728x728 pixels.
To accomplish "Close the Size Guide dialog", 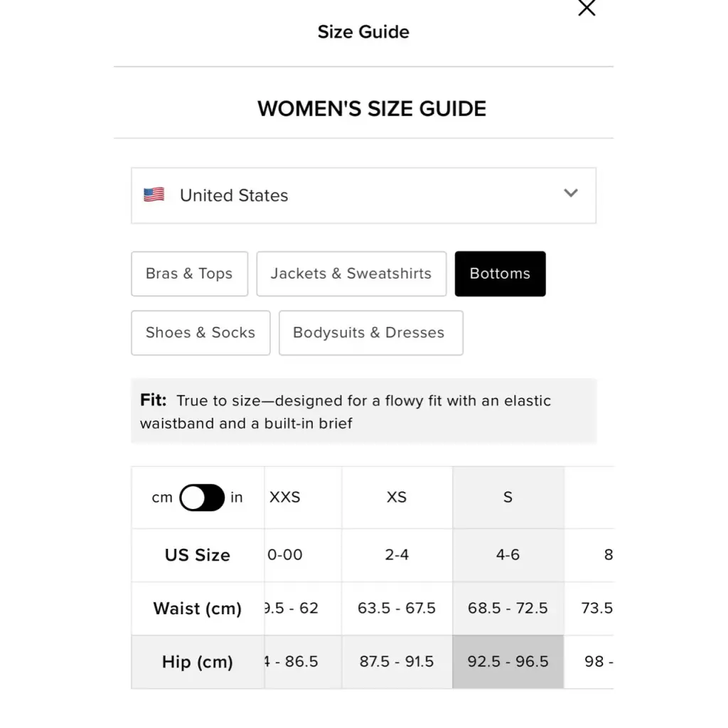I will (x=587, y=8).
